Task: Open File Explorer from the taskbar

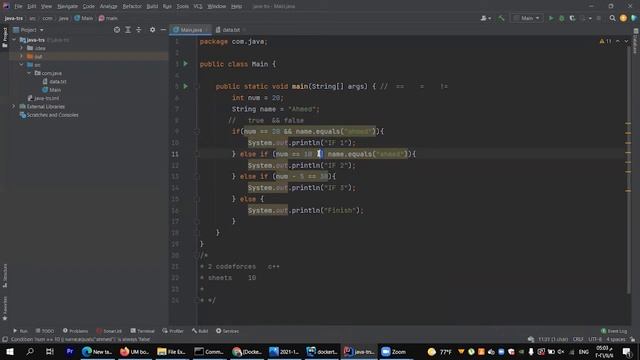Action: (171, 351)
